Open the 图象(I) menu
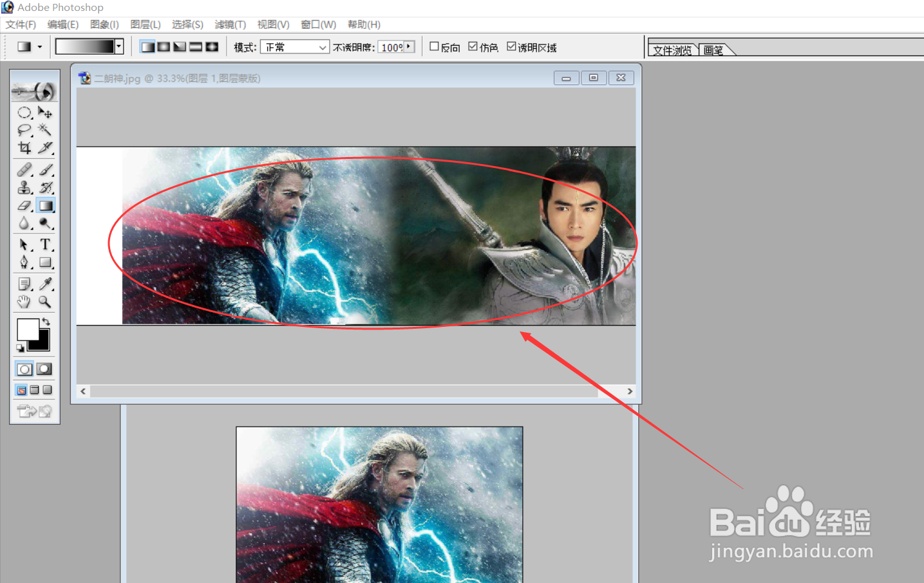The image size is (924, 583). click(104, 24)
